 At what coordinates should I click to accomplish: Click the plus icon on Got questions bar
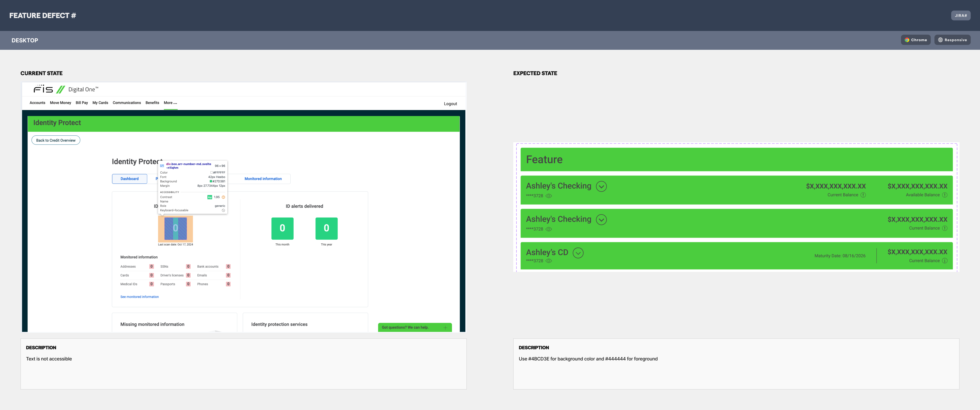point(445,327)
